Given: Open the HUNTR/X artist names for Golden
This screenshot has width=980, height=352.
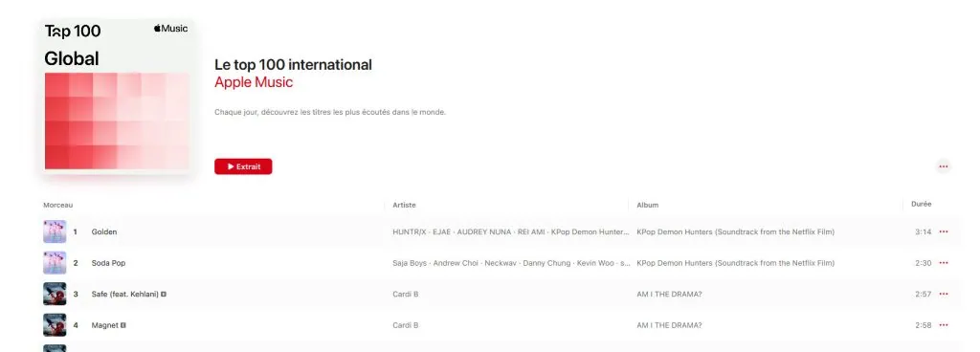Looking at the screenshot, I should pyautogui.click(x=511, y=231).
